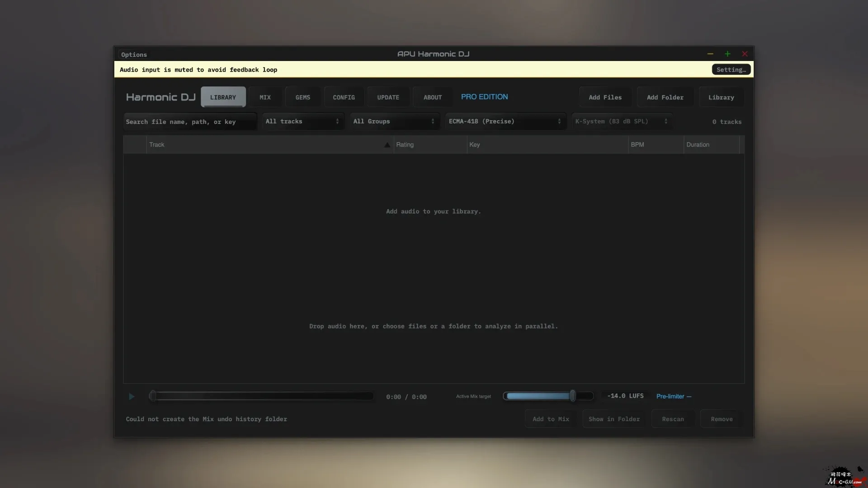Click the -14.0 LUFS value
The image size is (868, 488).
pos(625,396)
